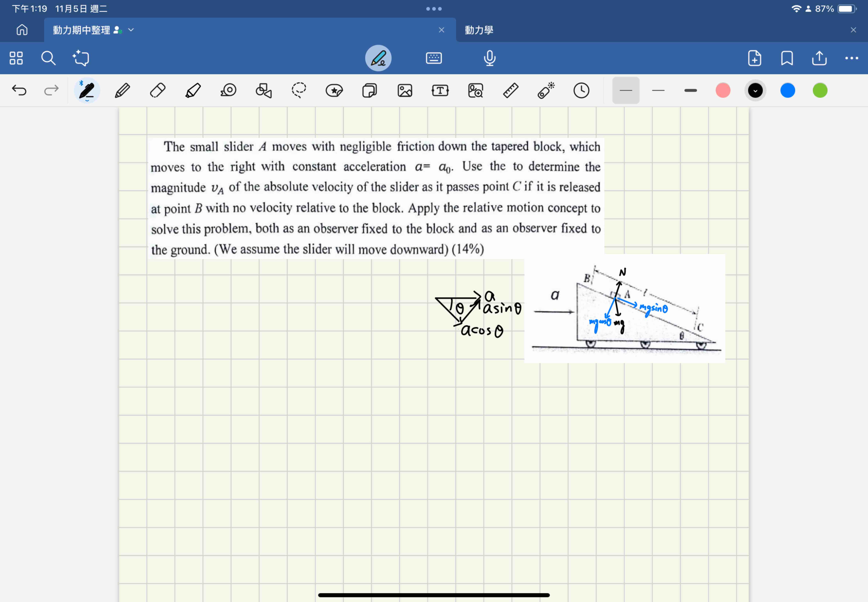
Task: Open the Elements sticker tool
Action: [x=334, y=90]
